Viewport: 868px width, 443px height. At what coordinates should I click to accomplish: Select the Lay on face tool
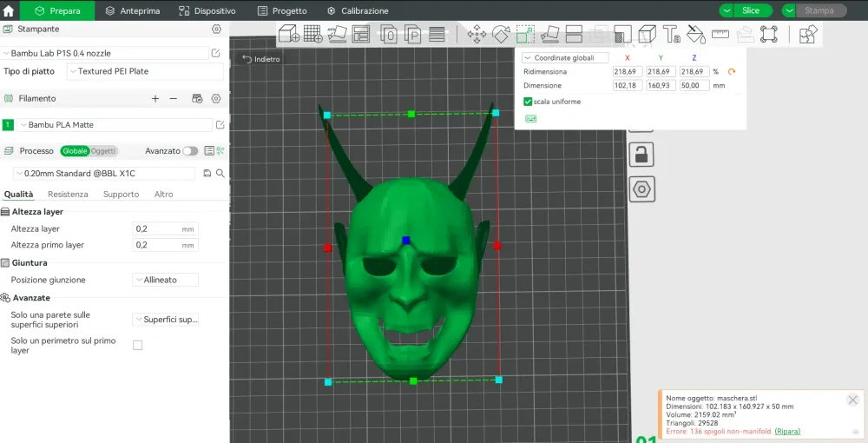point(549,35)
